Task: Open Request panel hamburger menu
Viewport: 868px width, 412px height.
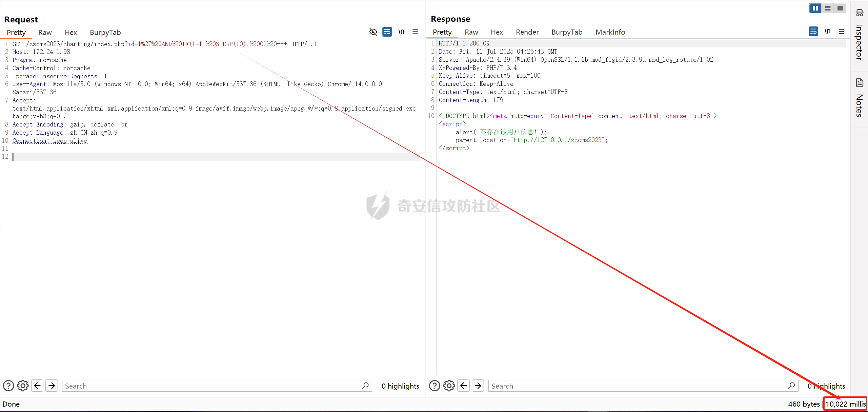Action: click(x=415, y=32)
